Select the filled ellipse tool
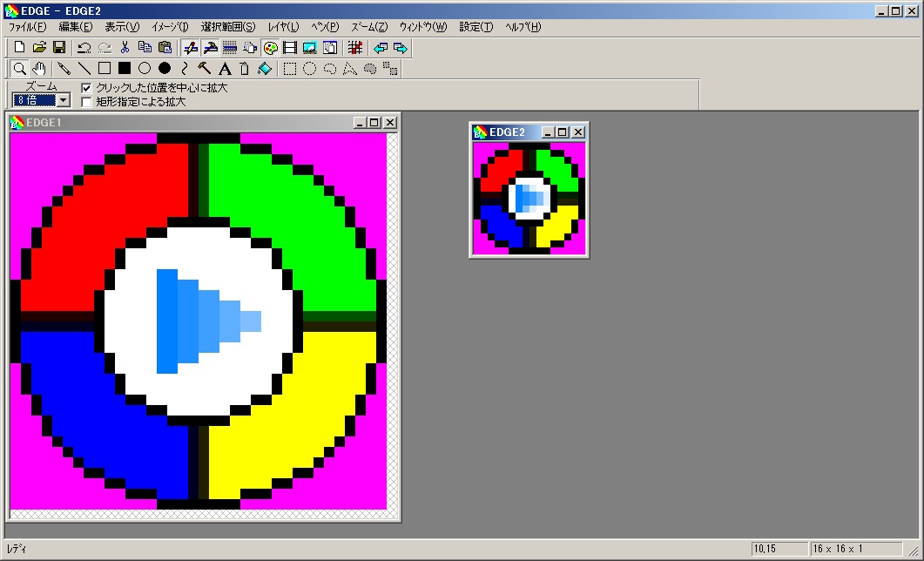924x561 pixels. point(165,69)
